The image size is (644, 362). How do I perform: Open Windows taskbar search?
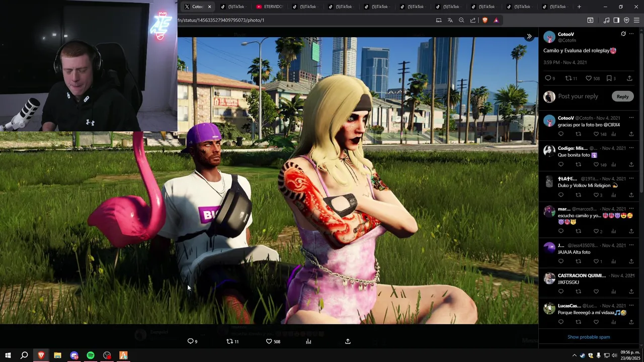point(24,355)
